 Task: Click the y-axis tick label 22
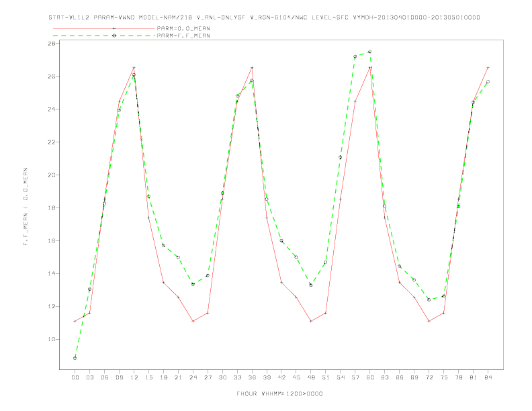tap(52, 142)
